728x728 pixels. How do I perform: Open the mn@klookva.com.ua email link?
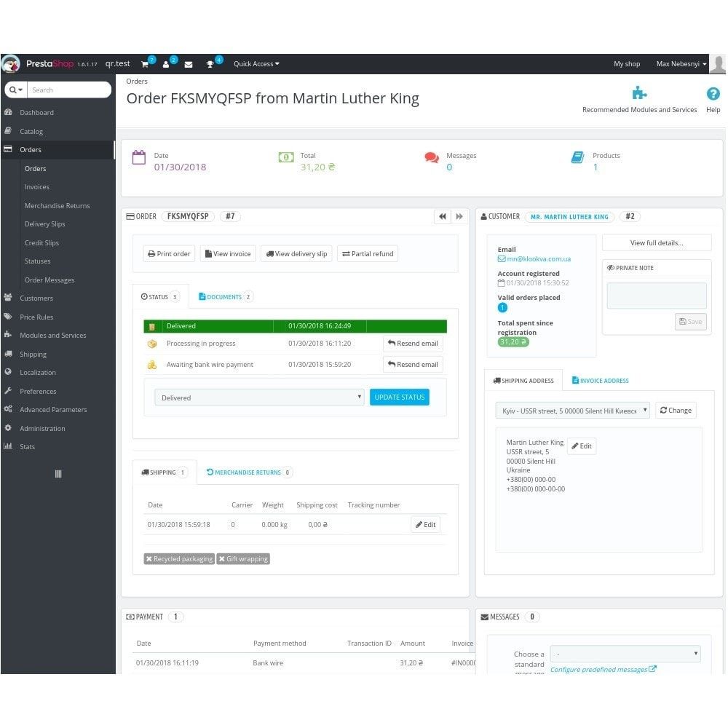(534, 259)
